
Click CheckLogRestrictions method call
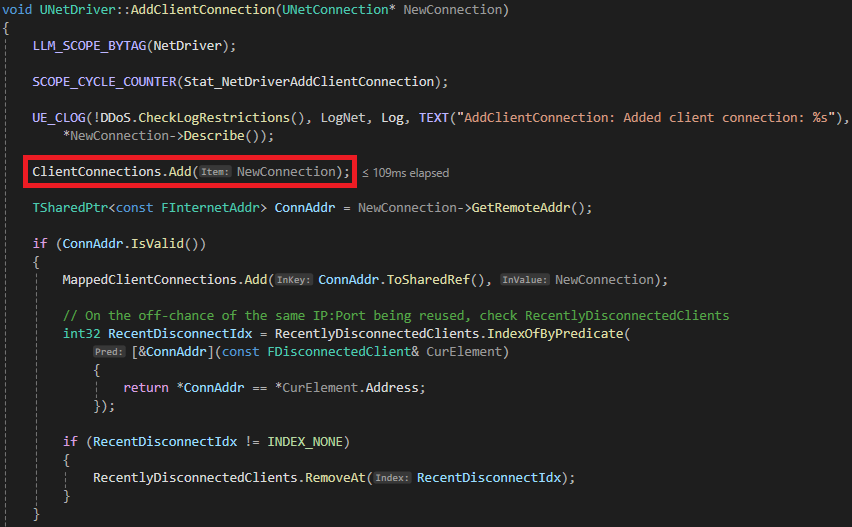(x=214, y=118)
